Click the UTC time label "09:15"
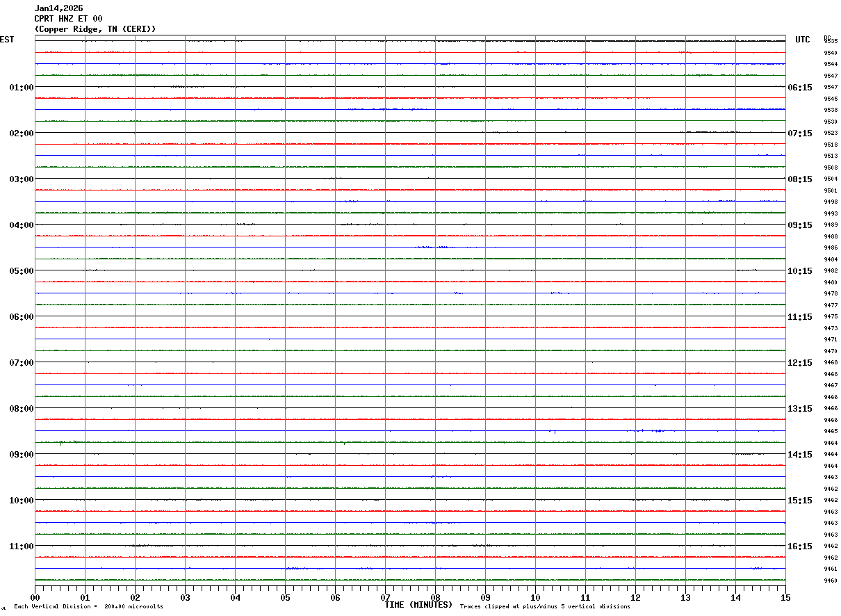 [x=800, y=225]
